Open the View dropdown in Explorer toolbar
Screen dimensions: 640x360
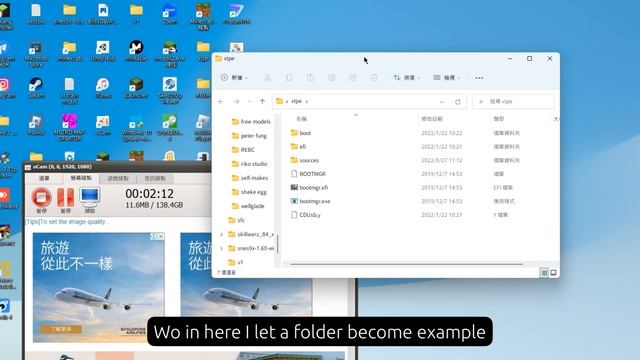pyautogui.click(x=447, y=78)
